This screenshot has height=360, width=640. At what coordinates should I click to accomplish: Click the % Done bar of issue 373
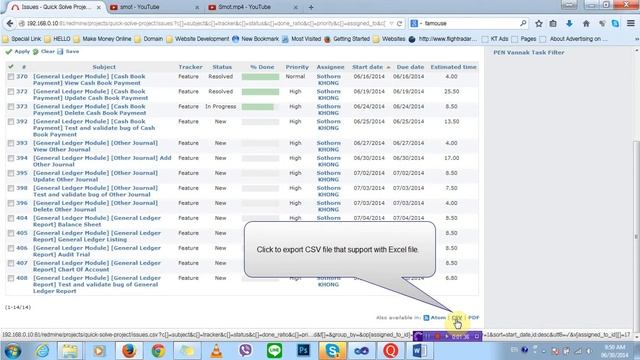pyautogui.click(x=260, y=107)
